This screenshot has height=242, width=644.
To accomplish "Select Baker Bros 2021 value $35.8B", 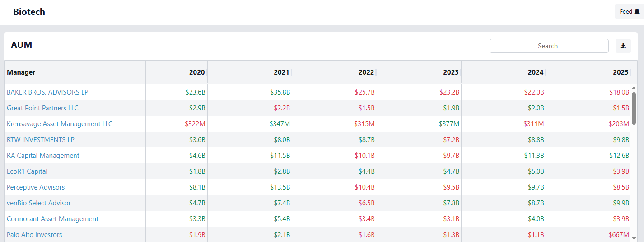I will click(280, 92).
